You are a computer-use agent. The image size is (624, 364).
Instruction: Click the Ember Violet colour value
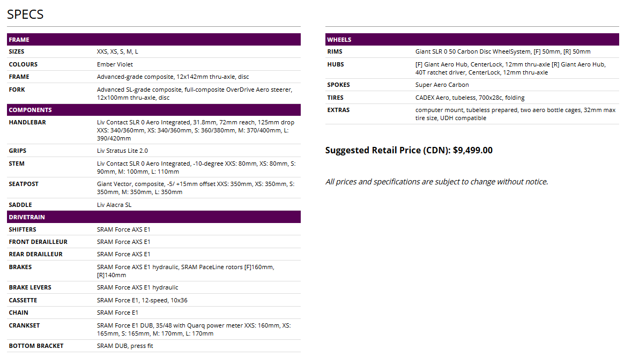(x=115, y=64)
